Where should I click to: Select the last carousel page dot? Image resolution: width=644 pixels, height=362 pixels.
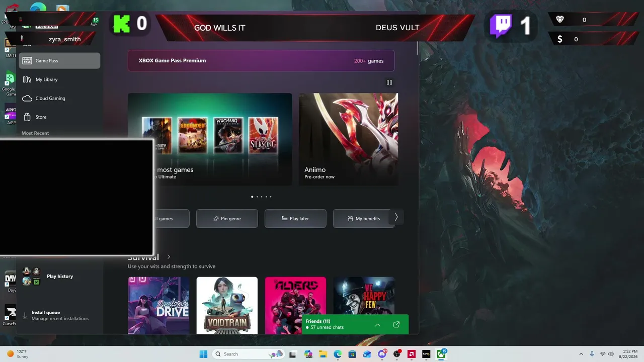click(271, 197)
